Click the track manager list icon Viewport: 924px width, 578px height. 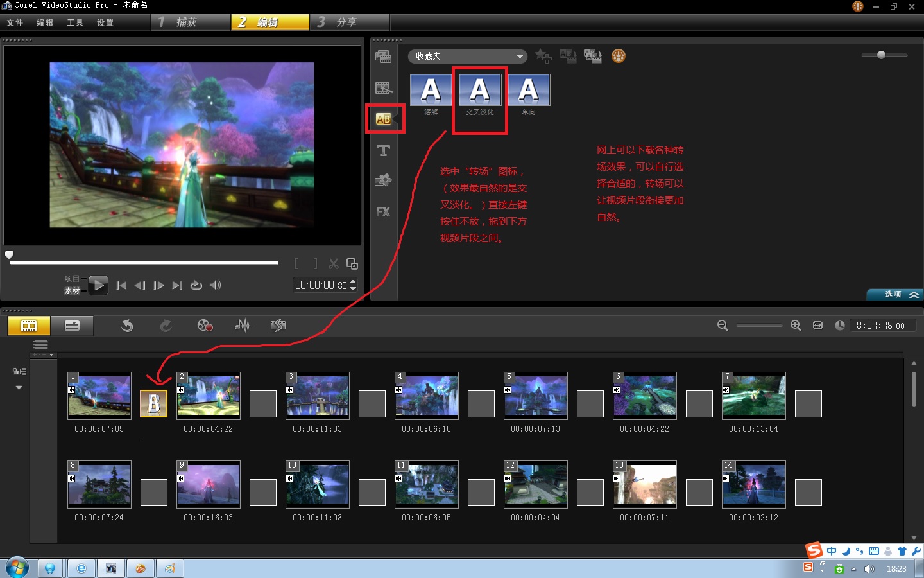coord(40,345)
